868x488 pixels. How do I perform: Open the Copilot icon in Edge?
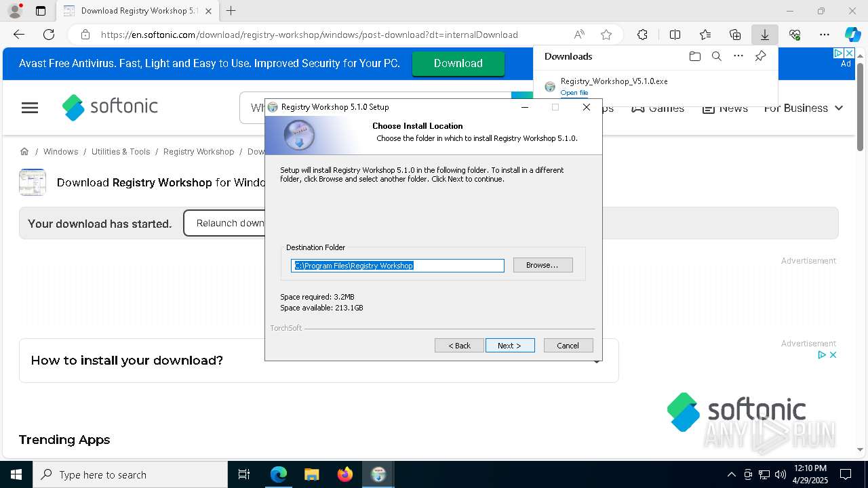click(x=852, y=35)
